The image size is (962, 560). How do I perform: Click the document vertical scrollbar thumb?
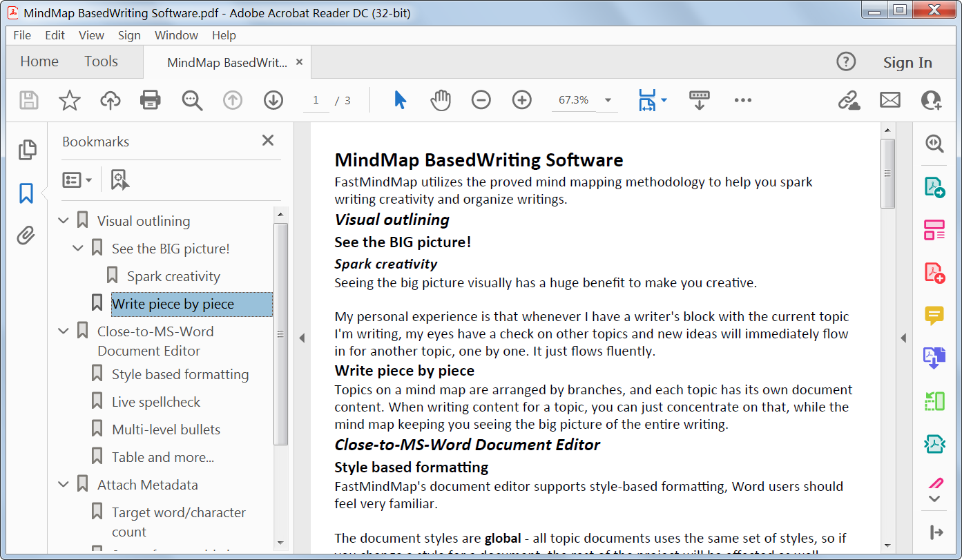[x=888, y=173]
